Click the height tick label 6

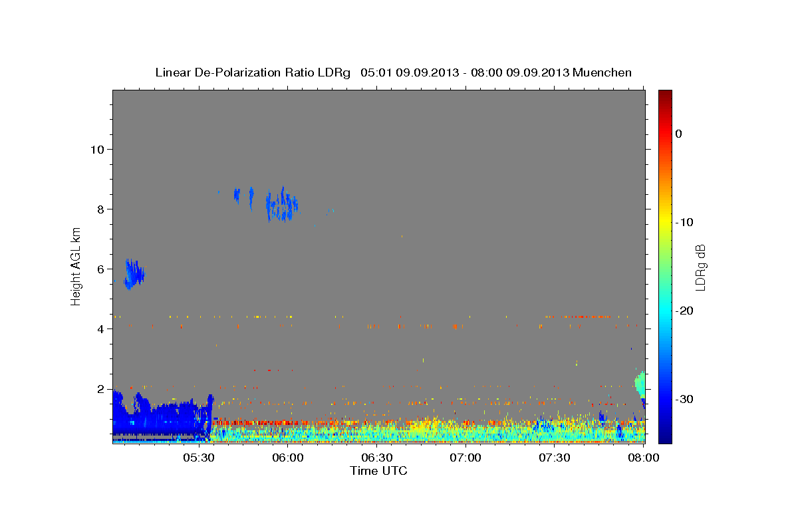(100, 269)
